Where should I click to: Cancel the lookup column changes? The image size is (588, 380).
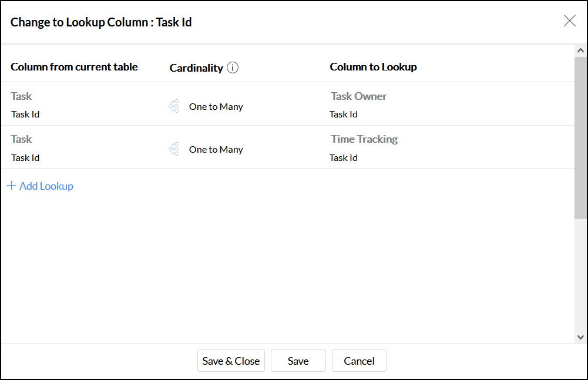[x=359, y=361]
